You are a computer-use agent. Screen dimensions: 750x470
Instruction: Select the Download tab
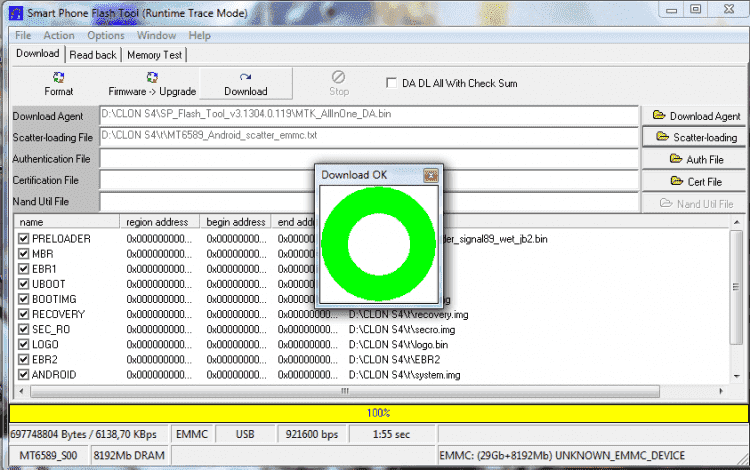[x=37, y=54]
